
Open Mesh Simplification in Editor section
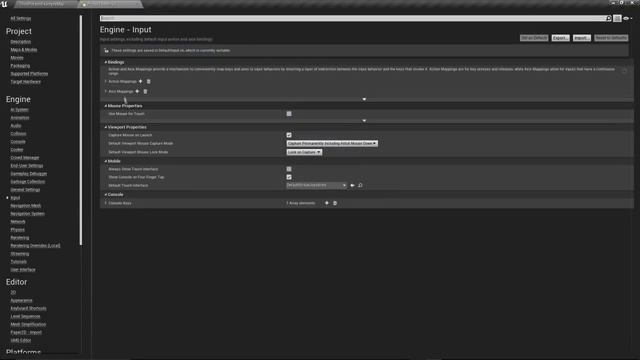pos(28,324)
